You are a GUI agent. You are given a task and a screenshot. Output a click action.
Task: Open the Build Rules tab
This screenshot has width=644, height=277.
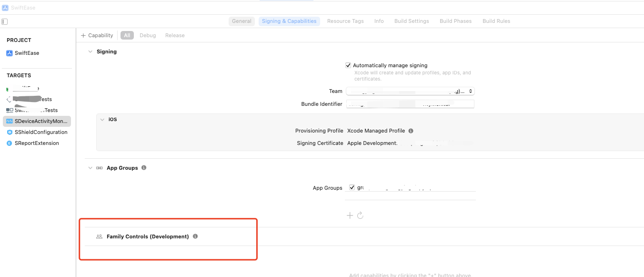click(x=496, y=21)
